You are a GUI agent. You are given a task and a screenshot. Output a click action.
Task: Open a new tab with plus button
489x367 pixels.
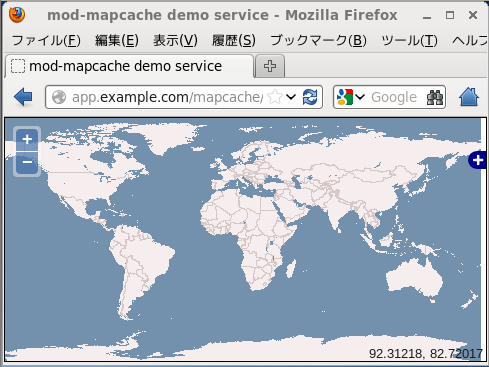270,66
